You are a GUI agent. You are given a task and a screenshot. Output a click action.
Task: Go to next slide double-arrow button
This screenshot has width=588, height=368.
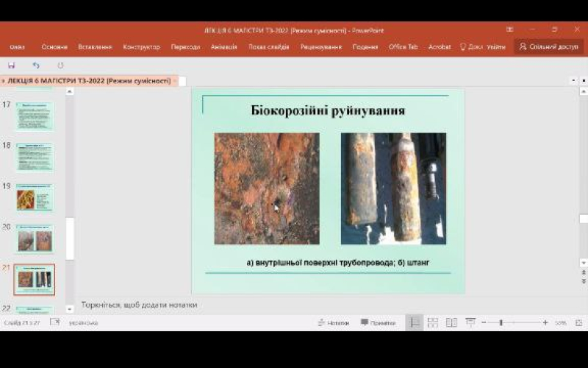pos(584,281)
